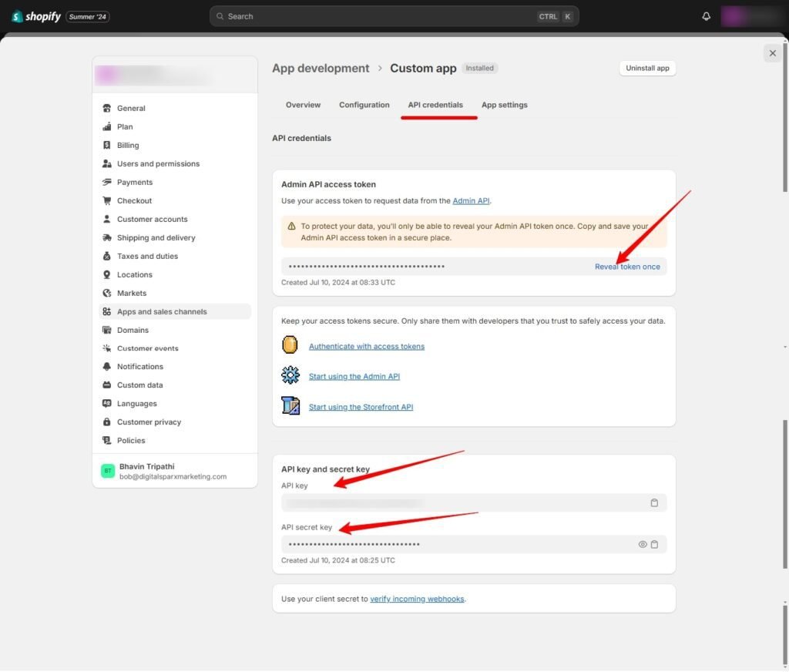Click the BT avatar for Bhavin Tripathi
The width and height of the screenshot is (789, 672).
[x=108, y=471]
